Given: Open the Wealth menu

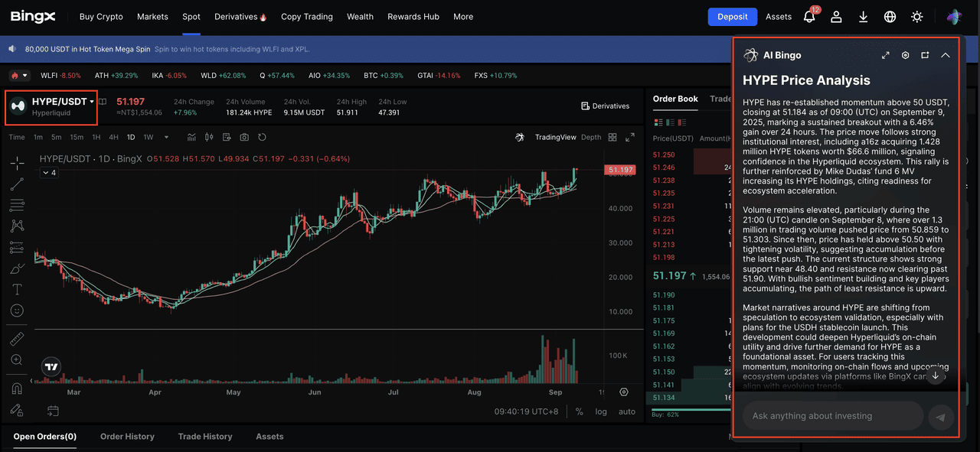Looking at the screenshot, I should (x=360, y=17).
